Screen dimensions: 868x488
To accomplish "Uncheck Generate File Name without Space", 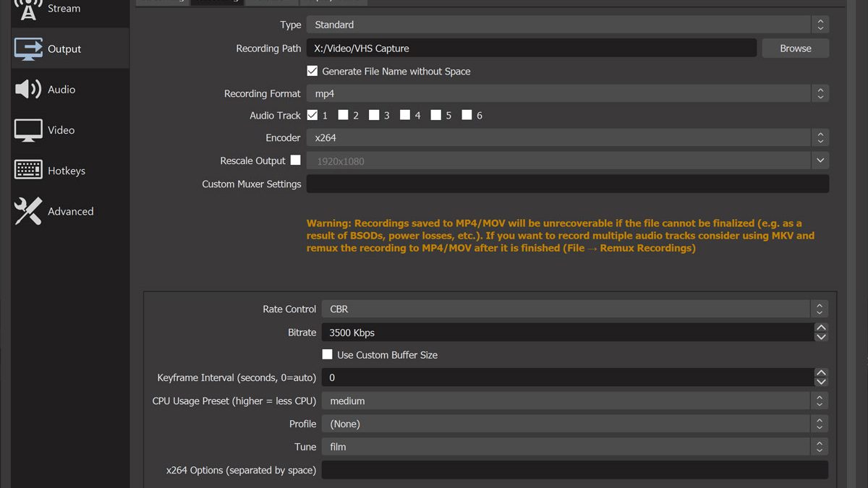I will pos(312,71).
